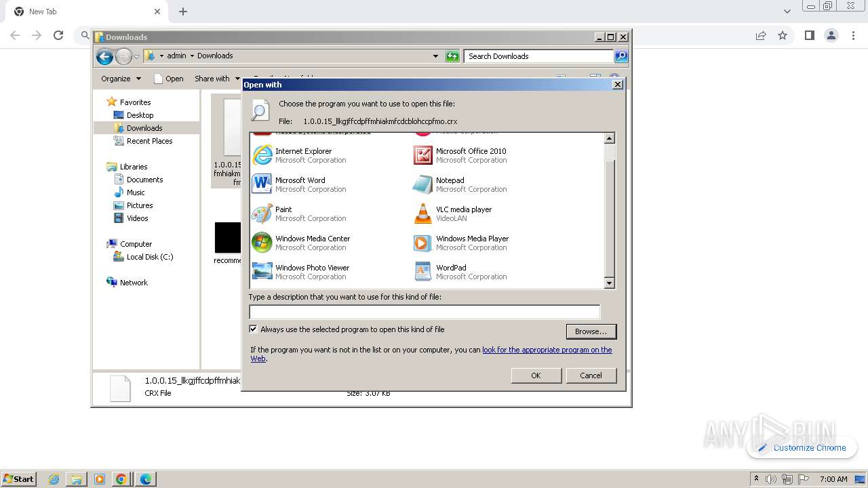Open recent pages dropdown arrow
The width and height of the screenshot is (868, 488).
coord(136,56)
